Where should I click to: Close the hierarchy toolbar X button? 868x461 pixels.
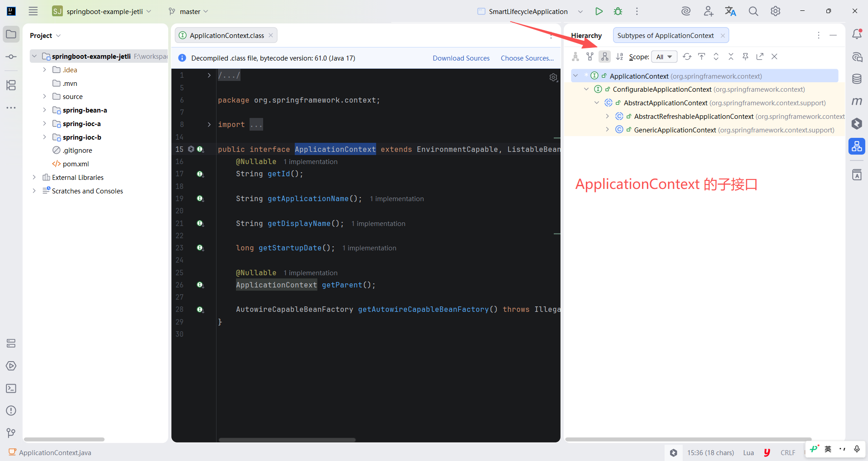pos(774,56)
